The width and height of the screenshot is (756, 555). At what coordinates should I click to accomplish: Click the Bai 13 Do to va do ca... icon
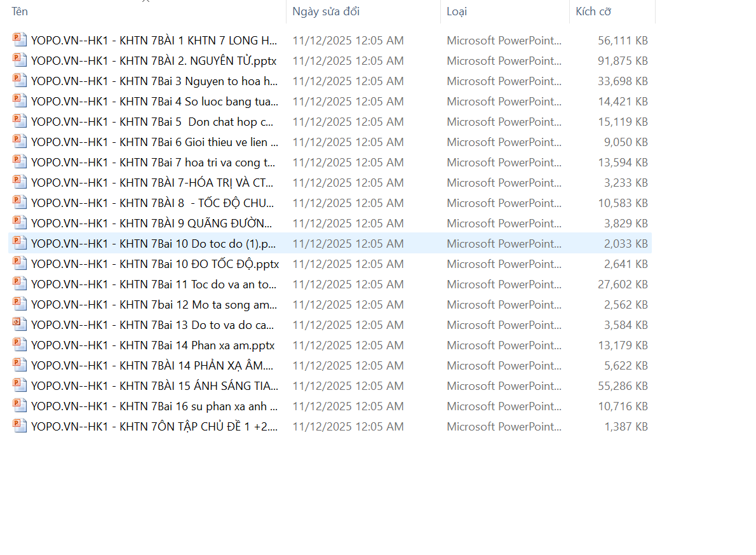pyautogui.click(x=20, y=324)
